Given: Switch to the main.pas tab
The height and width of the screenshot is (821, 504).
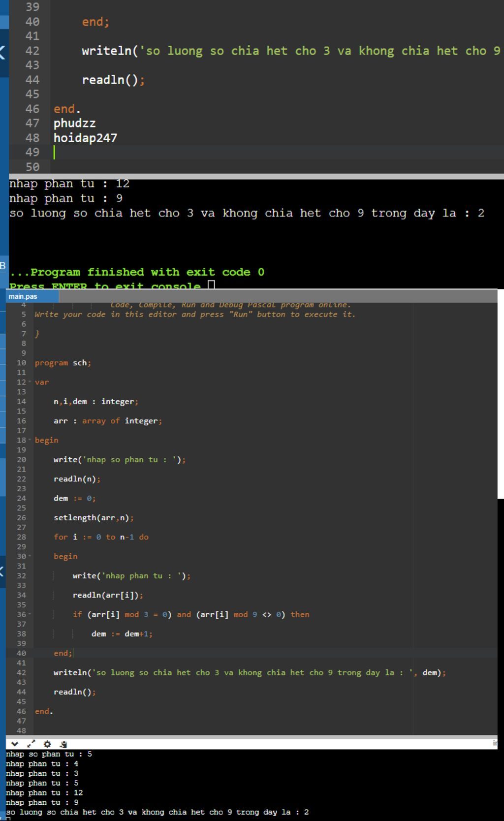Looking at the screenshot, I should click(x=23, y=296).
